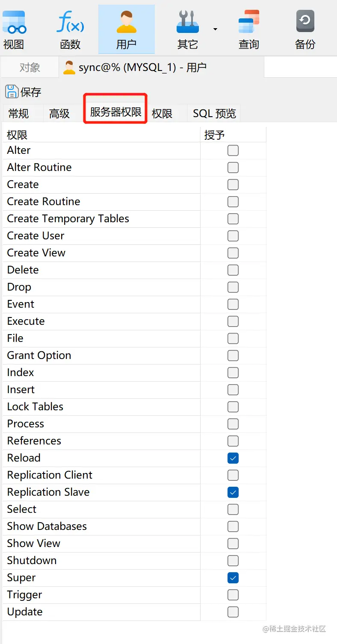Switch to the 常规 (General) tab
The height and width of the screenshot is (644, 337).
[x=19, y=113]
